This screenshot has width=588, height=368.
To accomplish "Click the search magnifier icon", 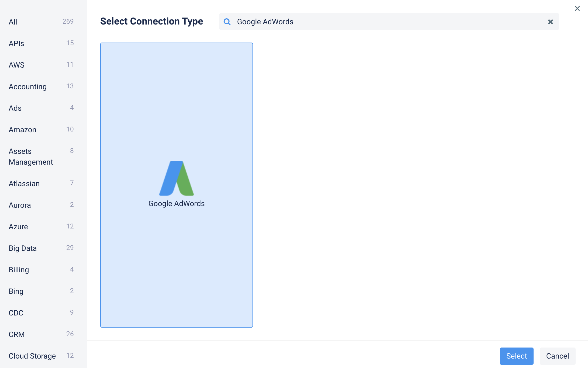I will [227, 22].
